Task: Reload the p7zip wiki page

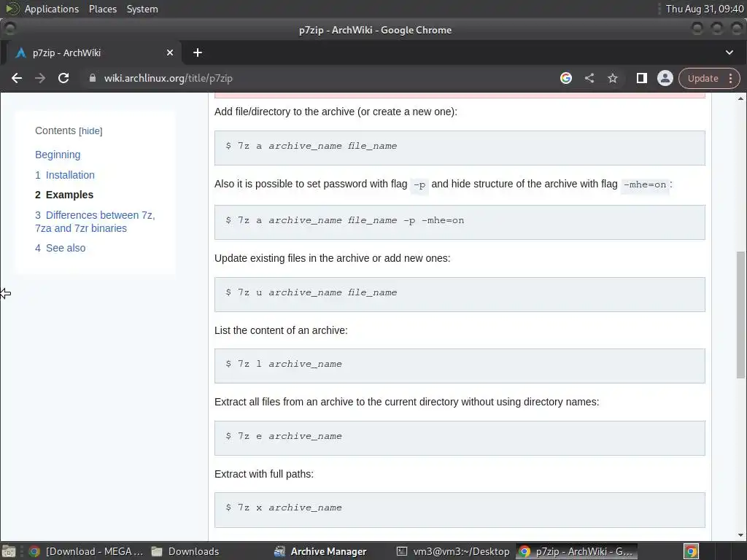Action: pos(63,78)
